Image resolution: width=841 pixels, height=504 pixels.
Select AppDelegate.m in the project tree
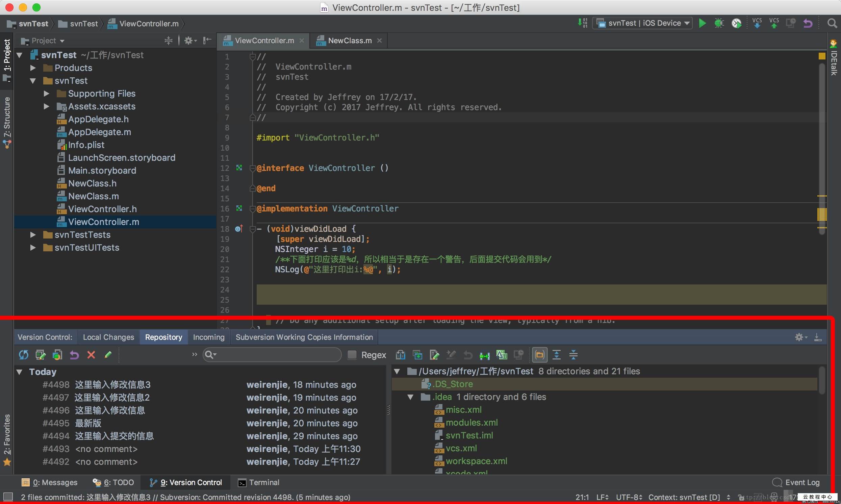(x=100, y=132)
